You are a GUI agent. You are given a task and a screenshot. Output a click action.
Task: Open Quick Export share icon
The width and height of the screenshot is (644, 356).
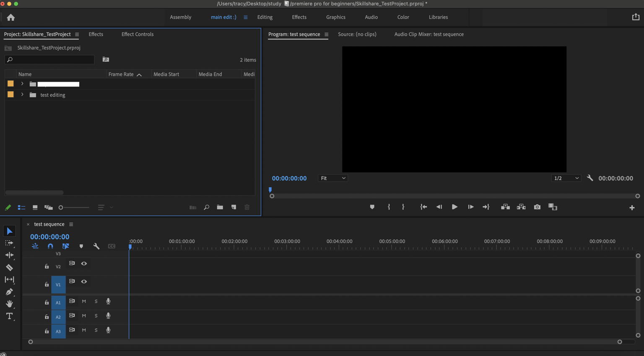[x=636, y=17]
